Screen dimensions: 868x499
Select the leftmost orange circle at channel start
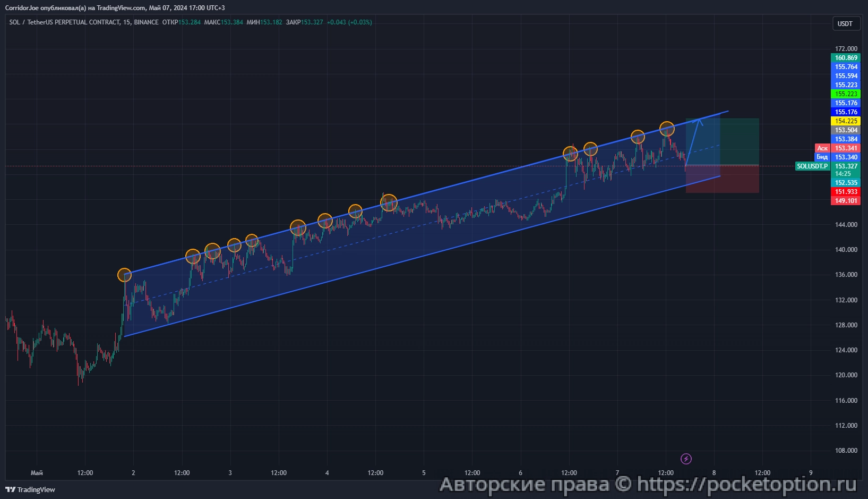[124, 275]
